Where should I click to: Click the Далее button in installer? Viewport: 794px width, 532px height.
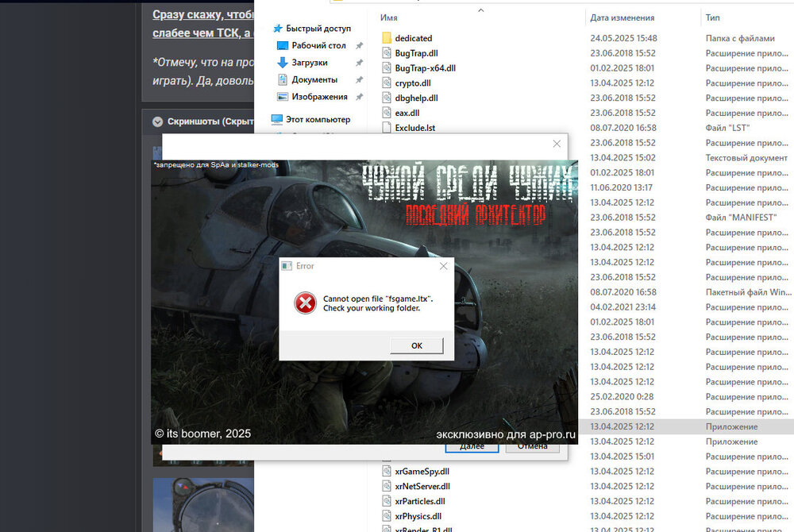[x=472, y=448]
